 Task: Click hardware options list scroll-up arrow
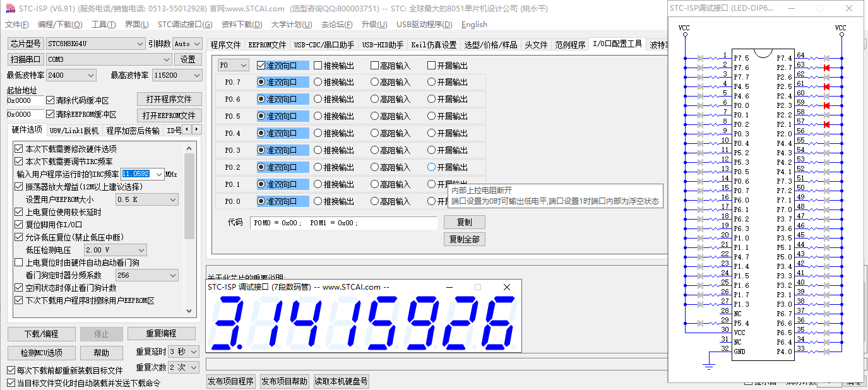tap(189, 147)
